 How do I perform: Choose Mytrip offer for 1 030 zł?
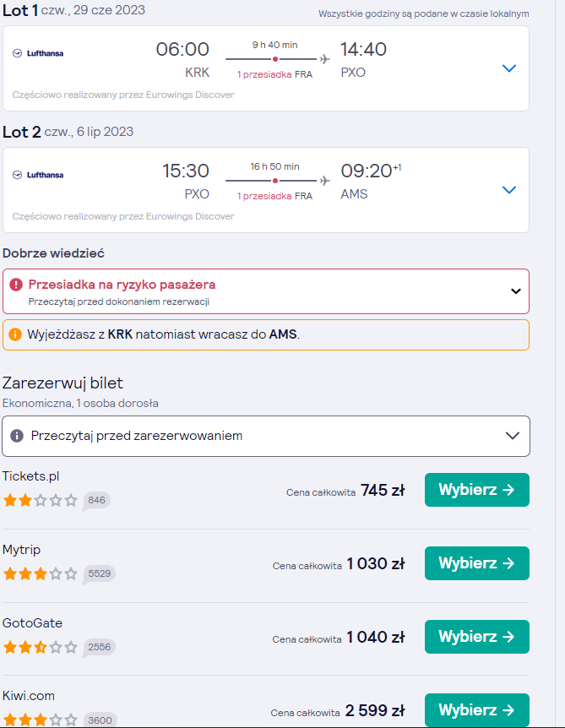click(477, 563)
